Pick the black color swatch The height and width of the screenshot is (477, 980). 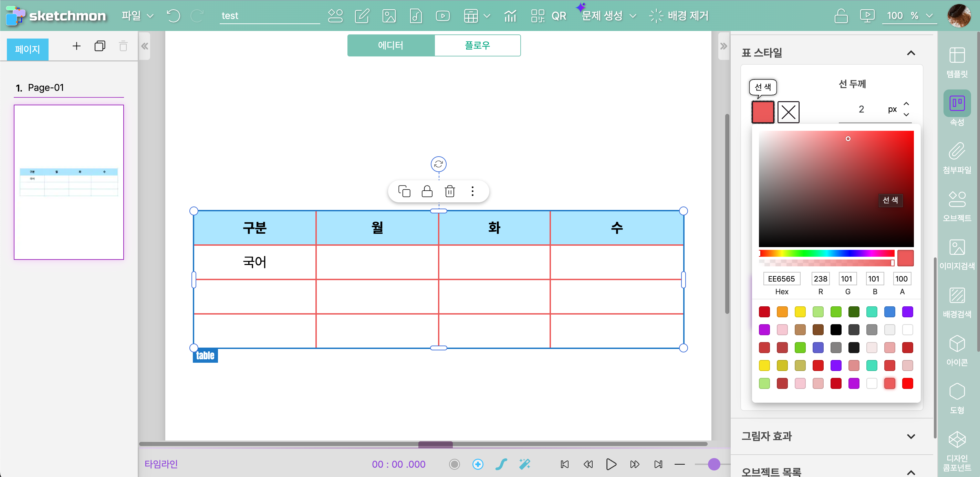[835, 329]
